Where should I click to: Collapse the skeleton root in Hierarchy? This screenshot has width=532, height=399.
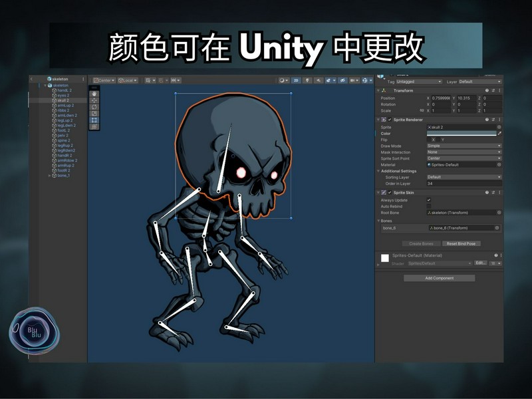[x=45, y=86]
